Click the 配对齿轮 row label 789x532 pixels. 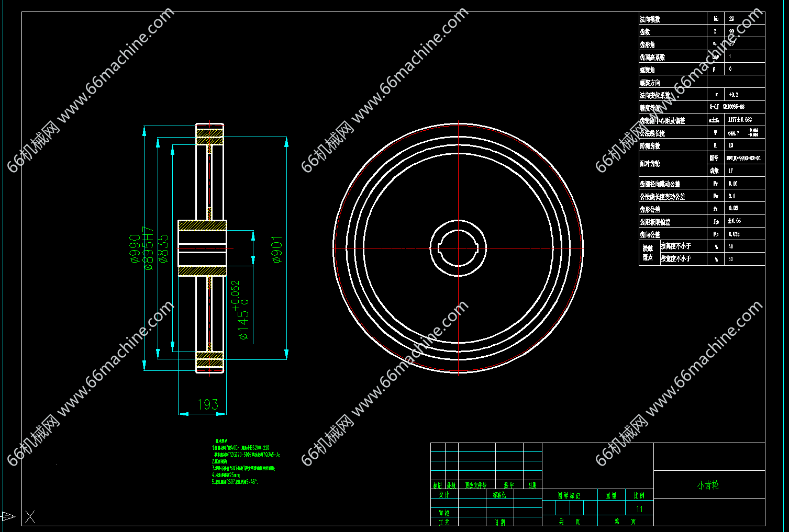click(x=650, y=164)
